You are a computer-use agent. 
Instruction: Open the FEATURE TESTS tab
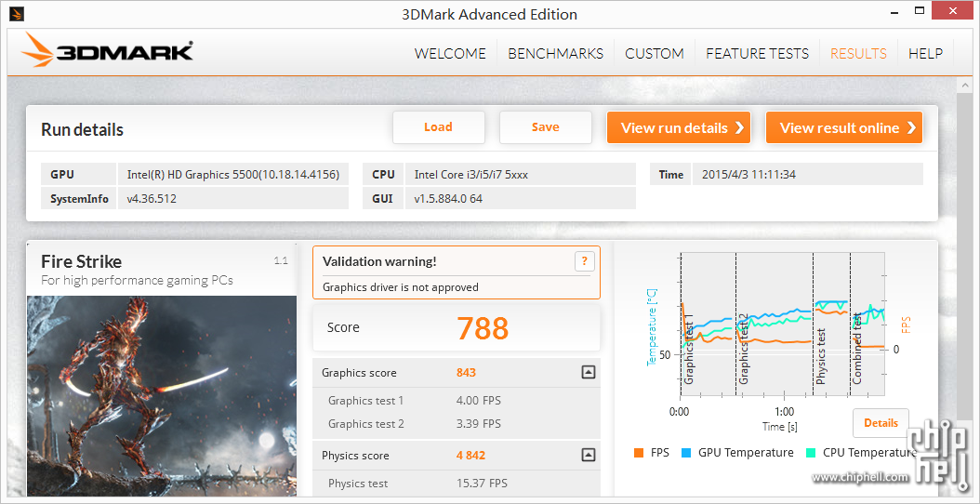pos(757,54)
